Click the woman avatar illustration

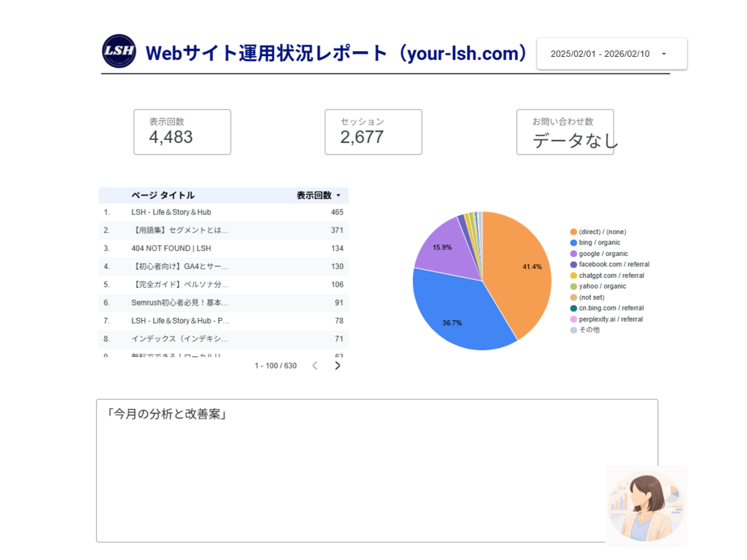pos(646,506)
